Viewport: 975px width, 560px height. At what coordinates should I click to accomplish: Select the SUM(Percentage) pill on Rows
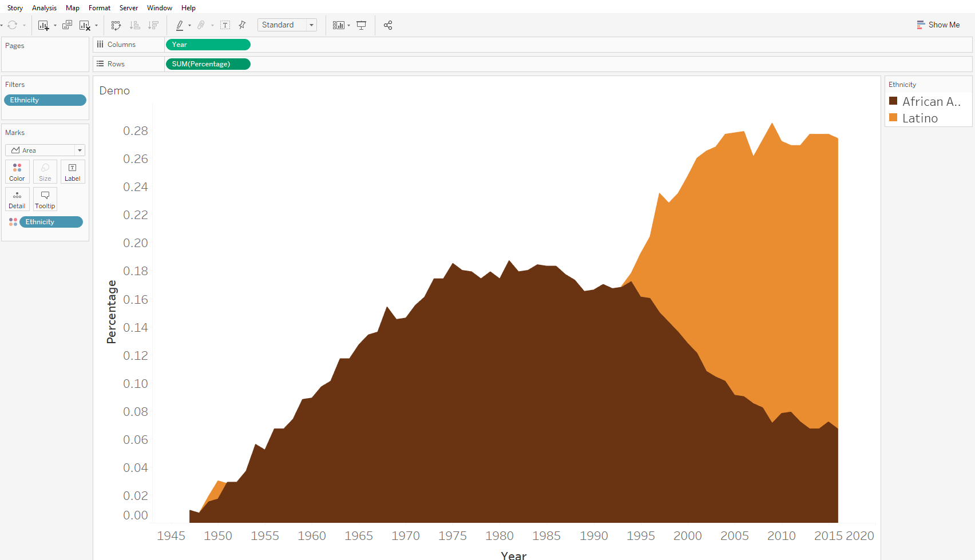point(208,64)
